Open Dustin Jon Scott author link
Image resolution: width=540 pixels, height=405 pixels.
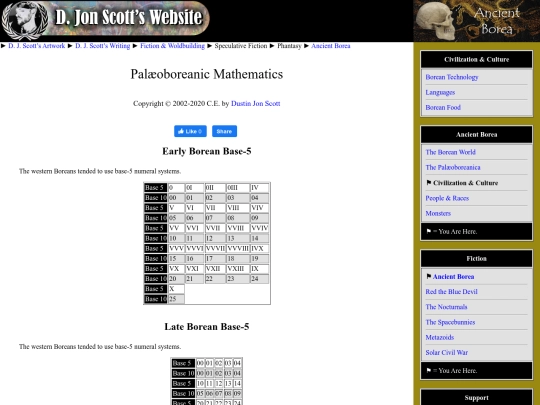click(256, 104)
